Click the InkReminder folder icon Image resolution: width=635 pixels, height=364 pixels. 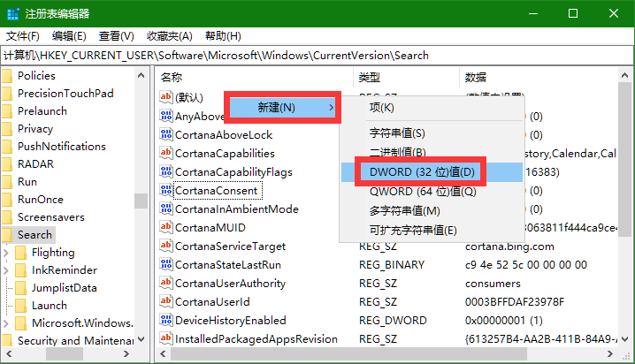tap(20, 270)
